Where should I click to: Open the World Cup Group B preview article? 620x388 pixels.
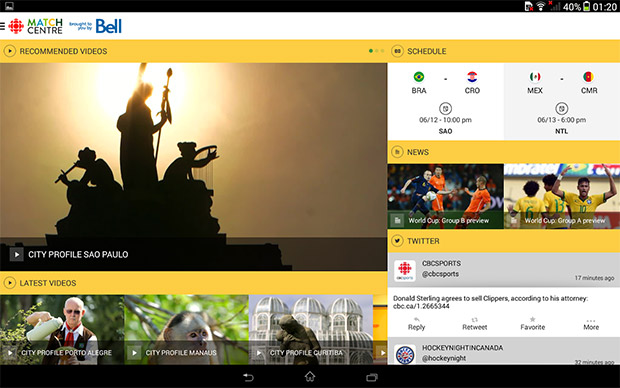[x=446, y=196]
